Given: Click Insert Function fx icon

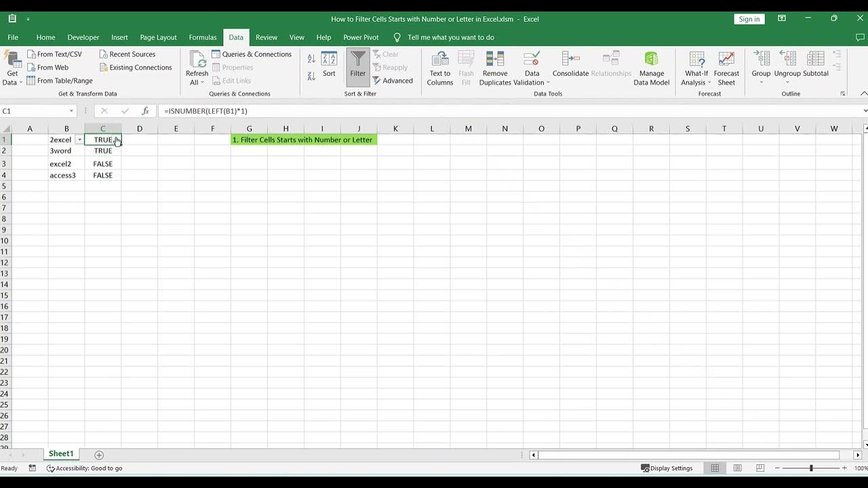Looking at the screenshot, I should pyautogui.click(x=145, y=111).
